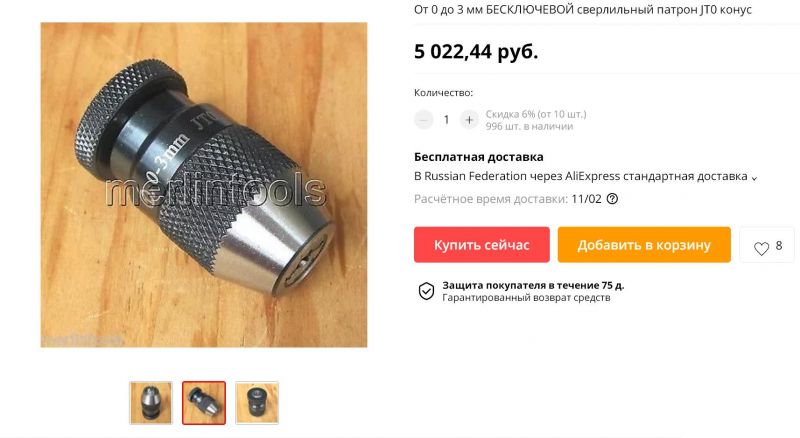Click the orange Добавить в корзину button

coord(644,245)
